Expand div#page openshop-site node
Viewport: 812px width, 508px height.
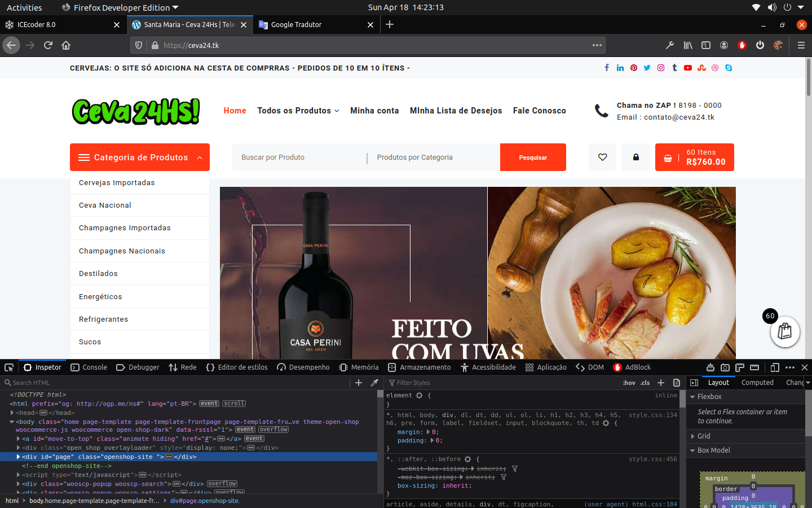pos(18,457)
